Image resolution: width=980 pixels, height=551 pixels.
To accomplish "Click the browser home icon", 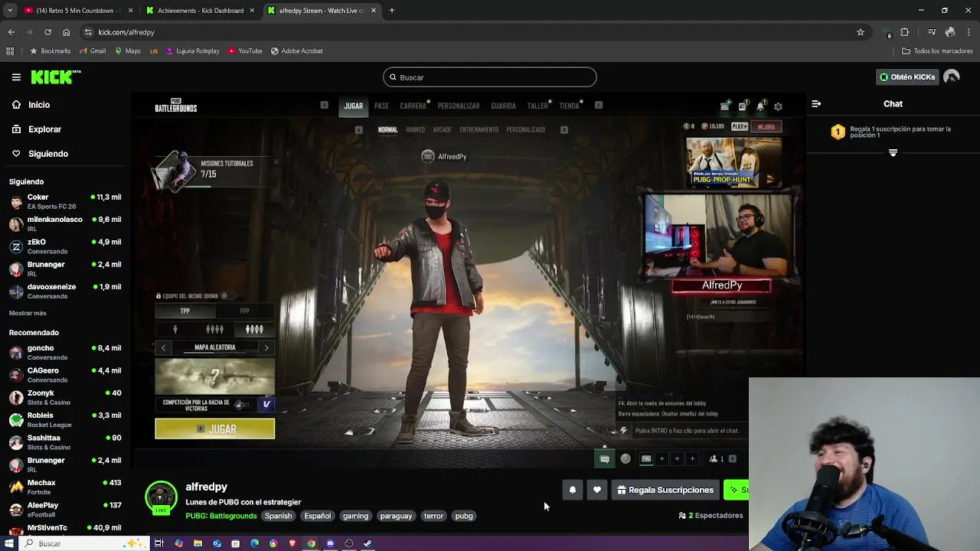I will coord(66,32).
